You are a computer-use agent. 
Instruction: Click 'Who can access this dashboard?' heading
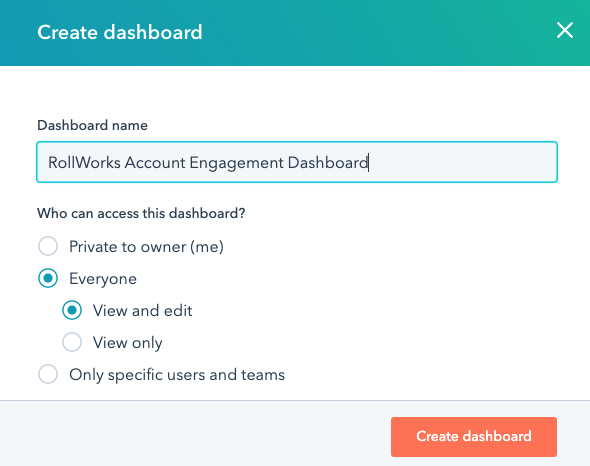coord(141,213)
